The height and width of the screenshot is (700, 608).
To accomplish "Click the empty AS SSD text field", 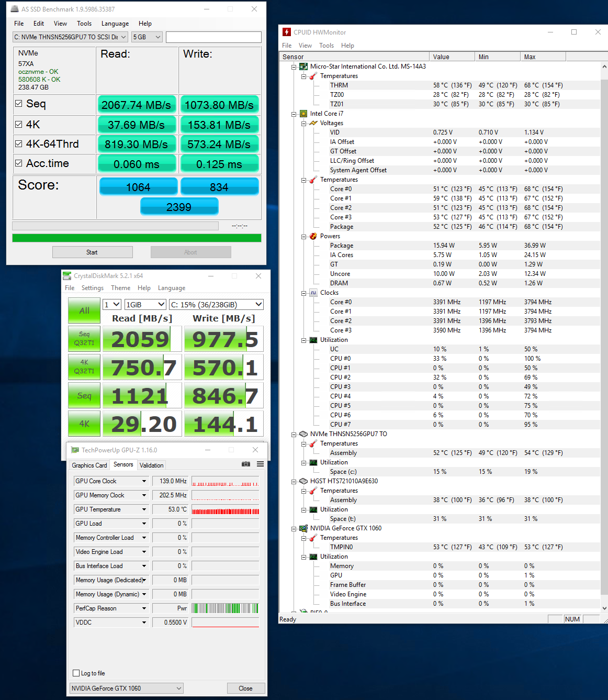I will pyautogui.click(x=213, y=37).
